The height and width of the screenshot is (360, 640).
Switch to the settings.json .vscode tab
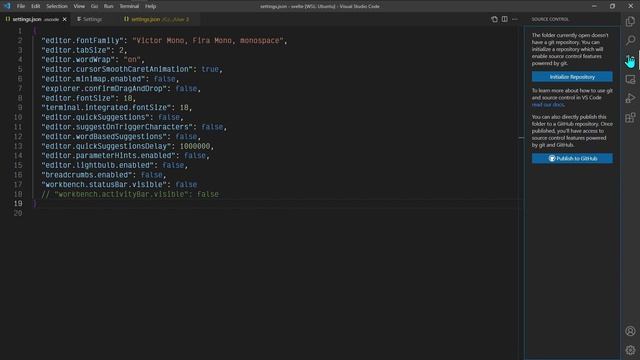tap(36, 19)
